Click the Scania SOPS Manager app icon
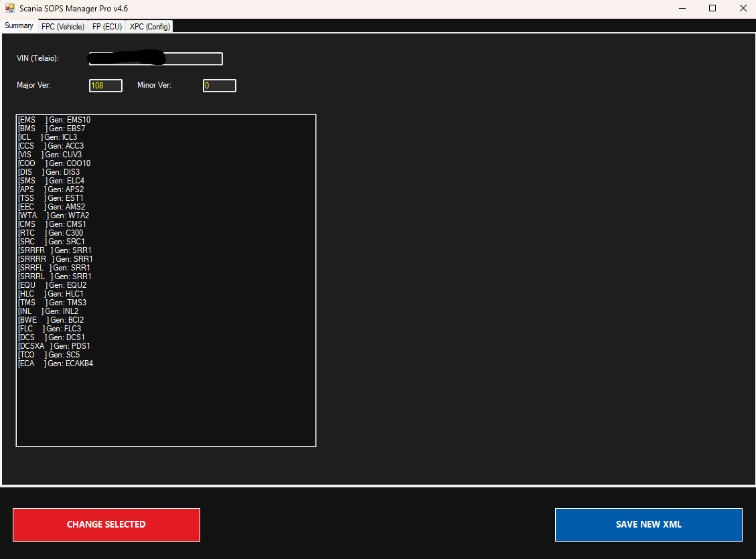This screenshot has width=756, height=559. [x=9, y=9]
